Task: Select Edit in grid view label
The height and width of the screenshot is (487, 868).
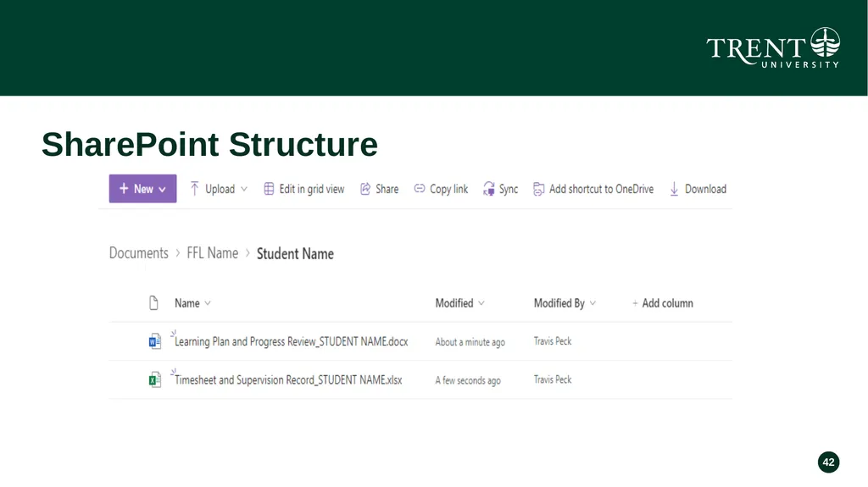Action: coord(312,189)
